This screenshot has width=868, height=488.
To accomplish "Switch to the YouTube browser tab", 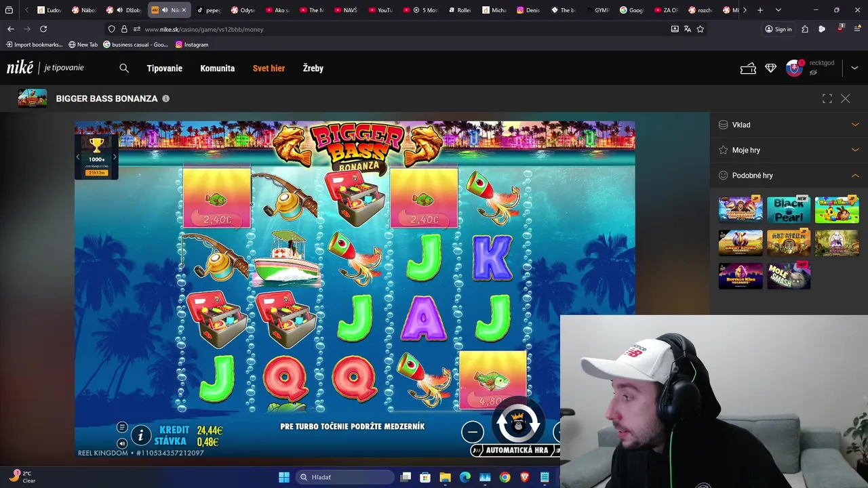I will point(380,10).
